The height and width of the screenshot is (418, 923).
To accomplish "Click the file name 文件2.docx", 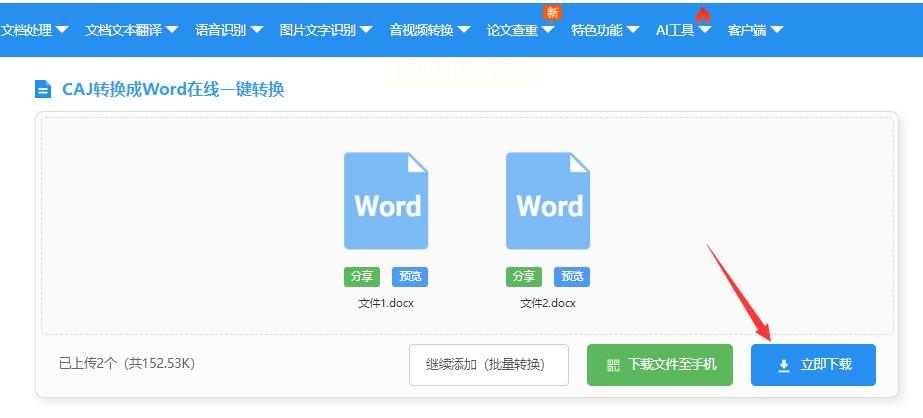I will (x=548, y=303).
